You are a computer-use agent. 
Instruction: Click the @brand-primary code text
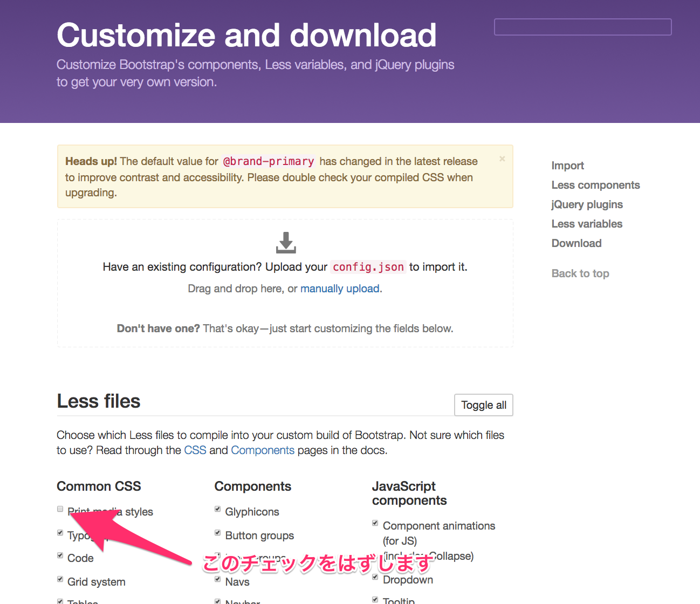269,161
